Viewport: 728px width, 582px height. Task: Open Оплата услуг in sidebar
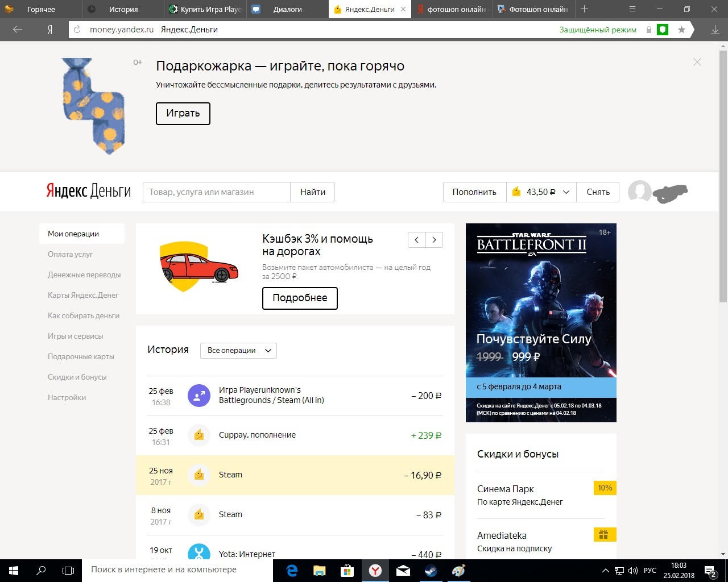[x=70, y=254]
